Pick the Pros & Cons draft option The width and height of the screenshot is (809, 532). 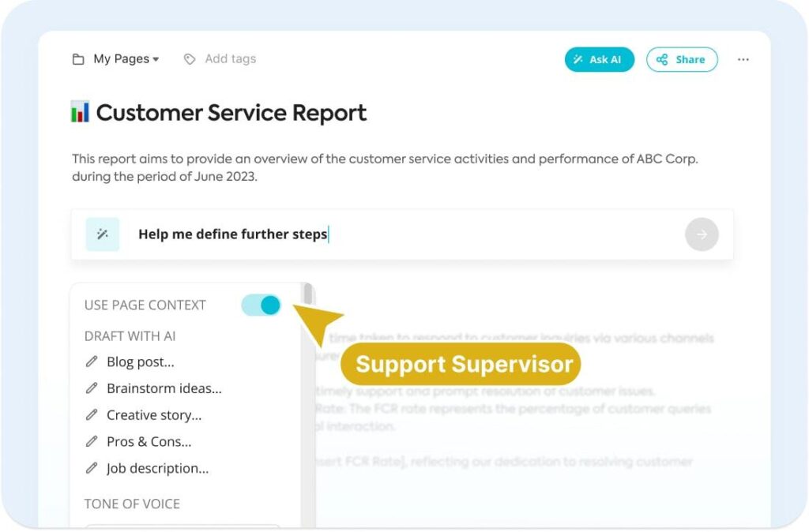(149, 442)
